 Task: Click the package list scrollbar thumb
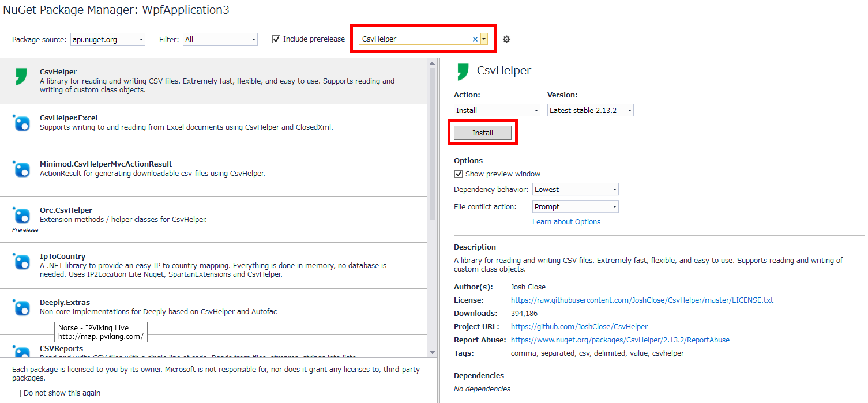(x=432, y=144)
